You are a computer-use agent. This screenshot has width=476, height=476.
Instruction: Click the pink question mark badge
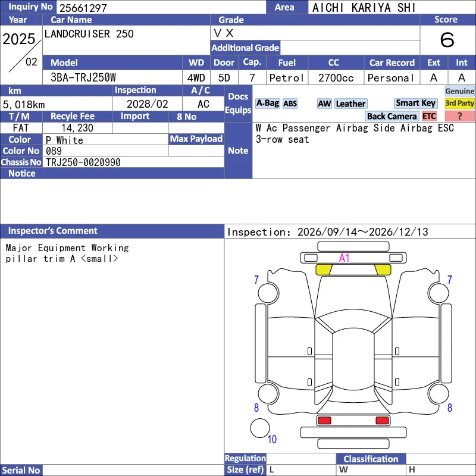click(459, 116)
